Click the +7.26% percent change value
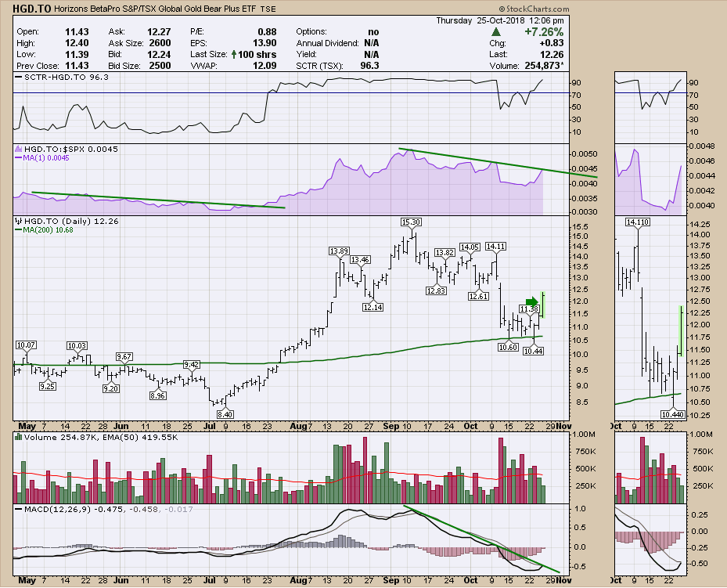Viewport: 727px width, 588px height. [544, 32]
